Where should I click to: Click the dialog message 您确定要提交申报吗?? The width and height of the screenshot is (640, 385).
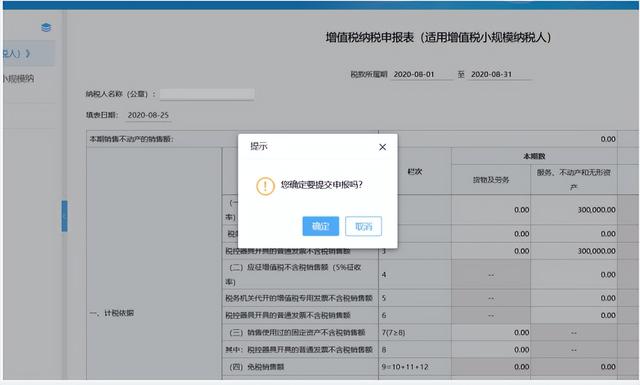[322, 185]
